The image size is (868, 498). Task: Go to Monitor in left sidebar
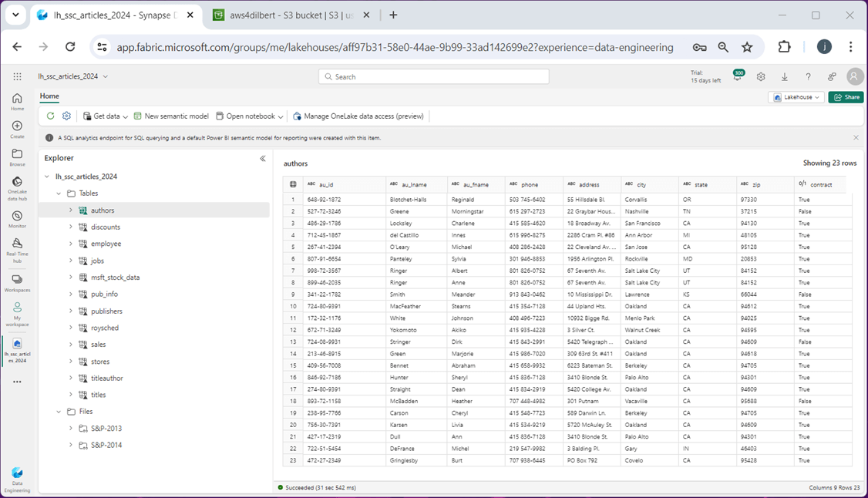click(17, 220)
